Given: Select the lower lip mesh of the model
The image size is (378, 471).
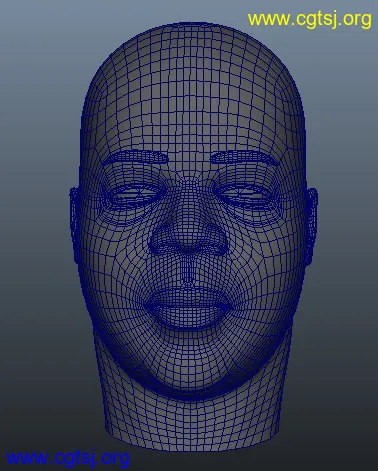Looking at the screenshot, I should pyautogui.click(x=189, y=315).
